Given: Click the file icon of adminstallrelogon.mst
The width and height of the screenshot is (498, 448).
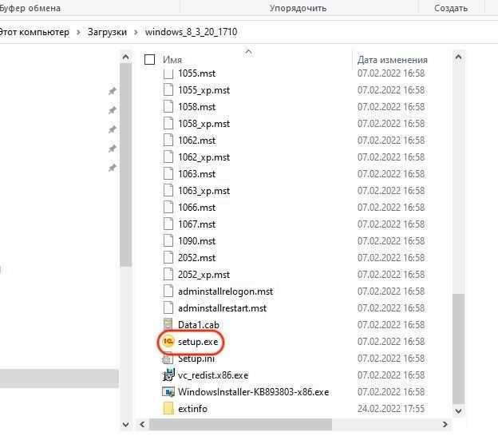Looking at the screenshot, I should point(168,291).
